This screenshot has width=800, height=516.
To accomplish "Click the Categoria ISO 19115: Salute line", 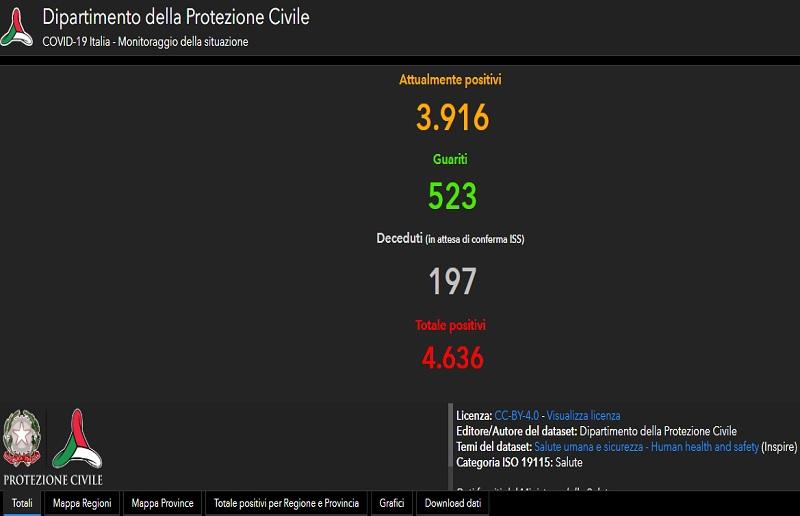I will tap(519, 462).
